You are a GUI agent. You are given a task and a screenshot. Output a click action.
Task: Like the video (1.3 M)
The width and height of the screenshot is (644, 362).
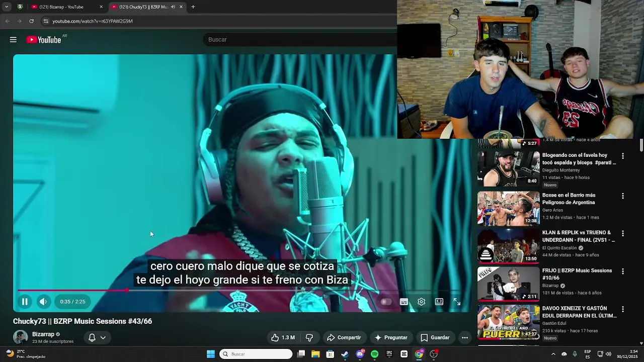click(x=283, y=337)
